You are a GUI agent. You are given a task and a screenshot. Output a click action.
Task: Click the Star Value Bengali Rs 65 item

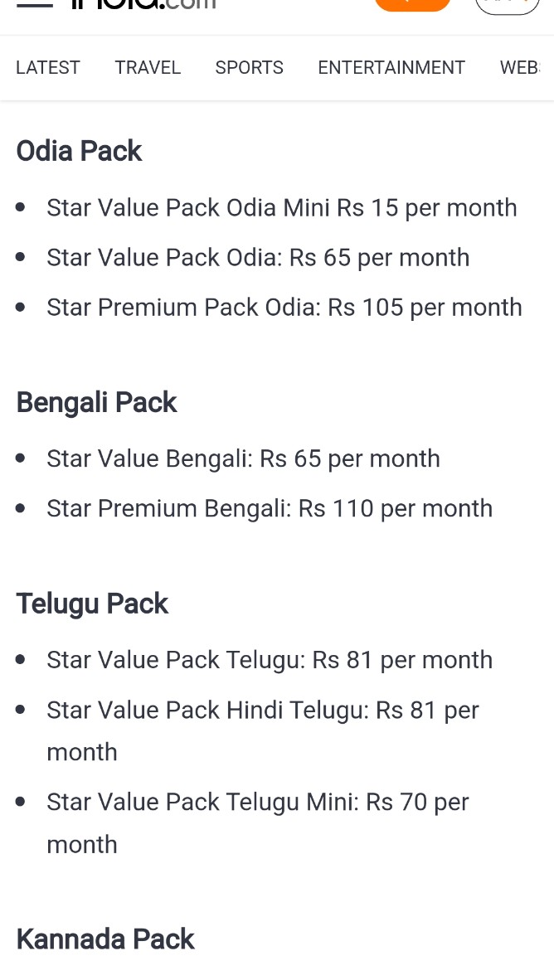click(x=243, y=458)
